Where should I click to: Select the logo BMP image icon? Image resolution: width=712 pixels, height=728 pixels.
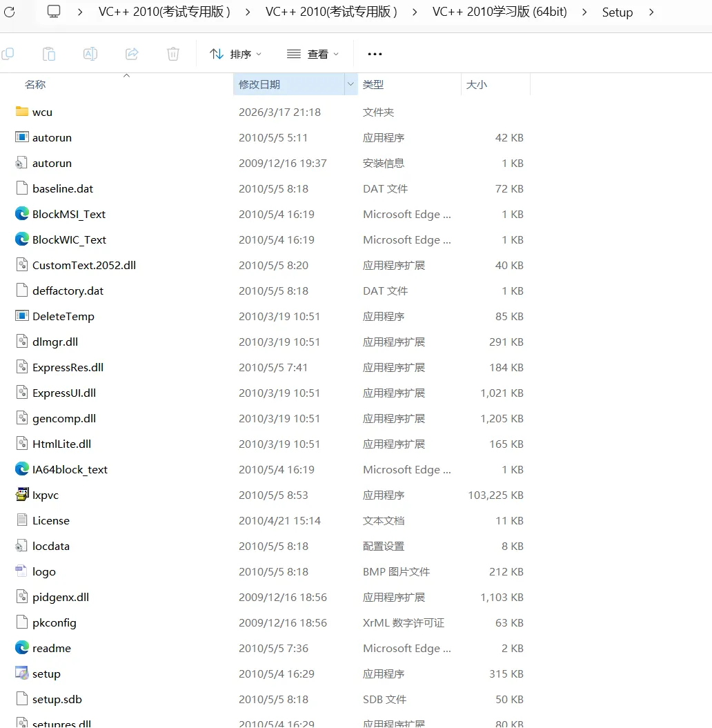click(x=22, y=571)
